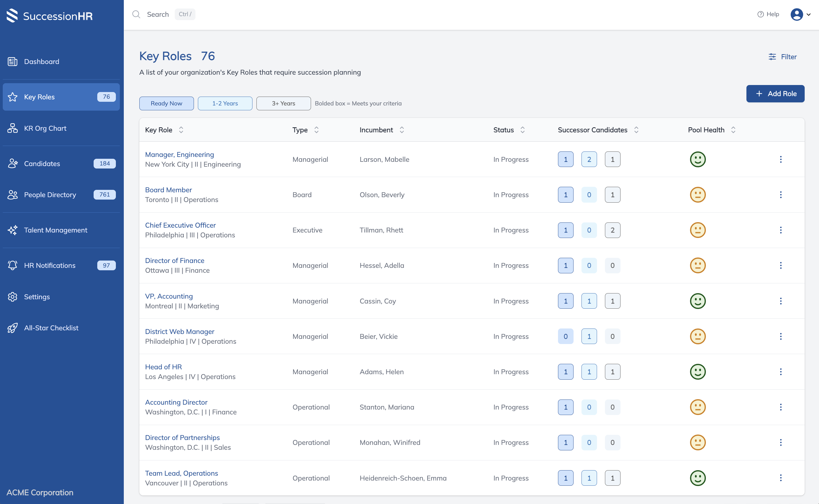This screenshot has width=819, height=504.
Task: Open the Chief Executive Officer role link
Action: 180,225
